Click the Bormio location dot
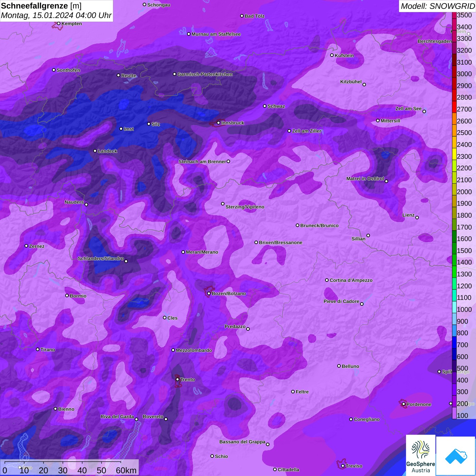 tap(67, 295)
